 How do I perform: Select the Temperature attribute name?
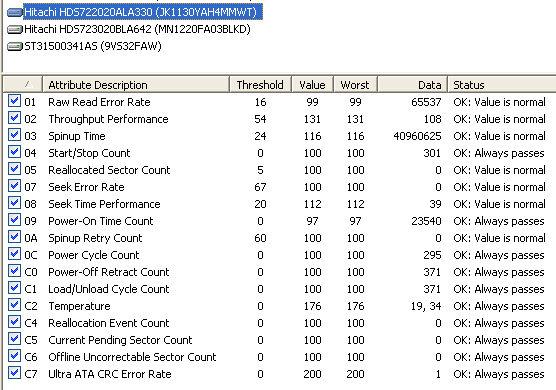coord(79,306)
